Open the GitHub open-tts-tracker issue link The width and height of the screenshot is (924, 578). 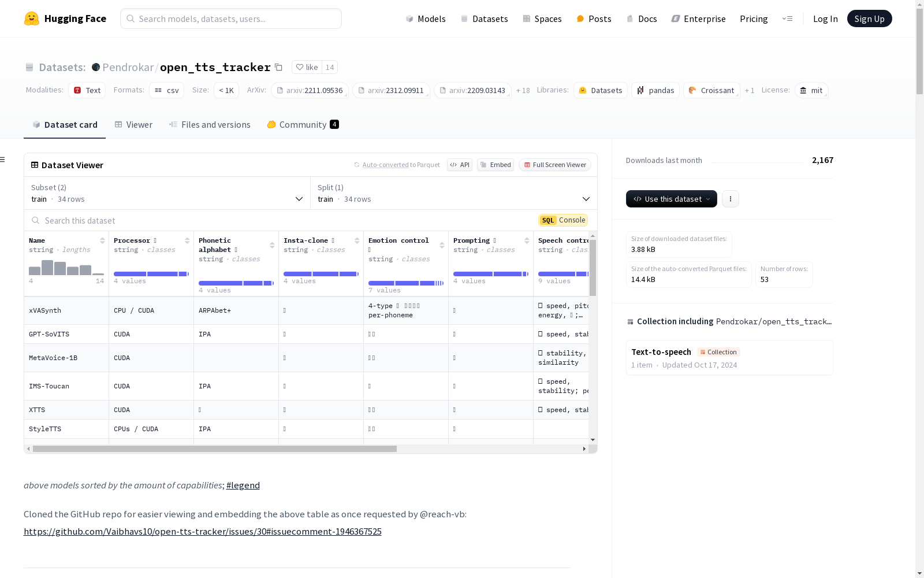203,532
